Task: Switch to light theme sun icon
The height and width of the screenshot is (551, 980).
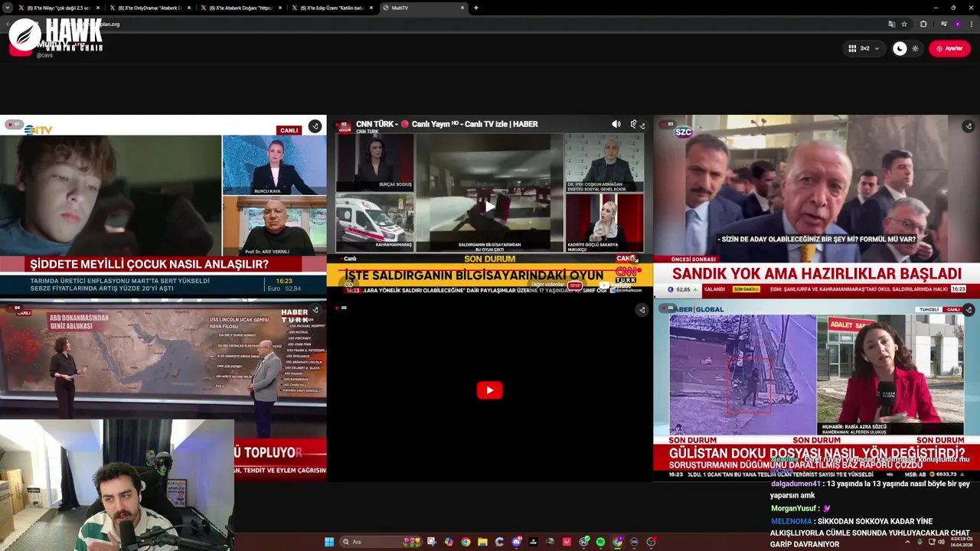Action: click(915, 48)
